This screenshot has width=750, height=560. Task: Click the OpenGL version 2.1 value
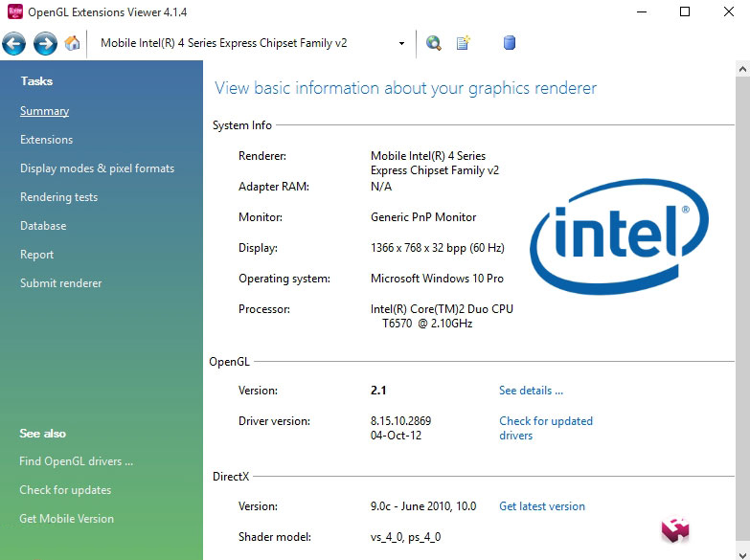(378, 391)
